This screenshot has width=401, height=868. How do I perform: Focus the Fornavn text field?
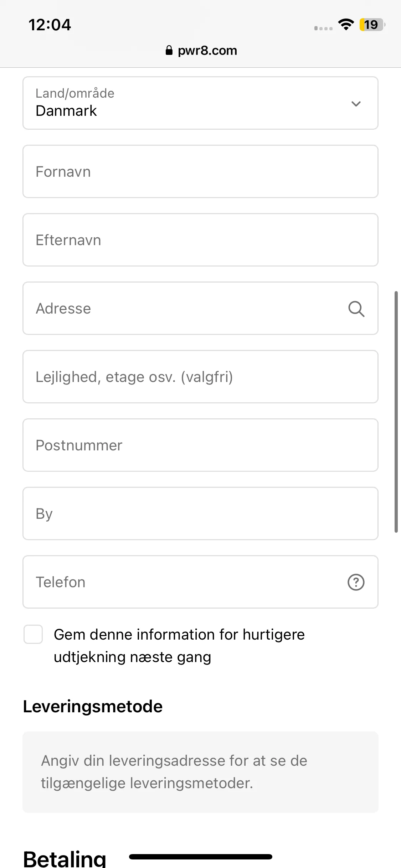[x=200, y=171]
